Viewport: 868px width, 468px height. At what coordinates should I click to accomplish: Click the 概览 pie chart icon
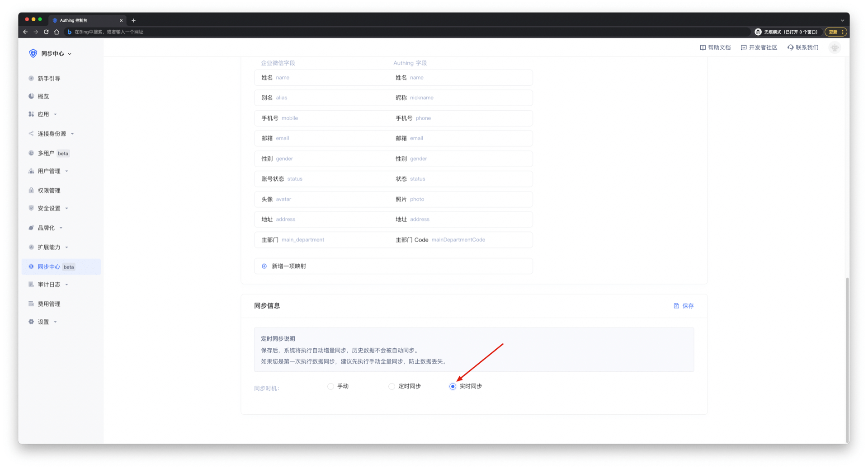pyautogui.click(x=31, y=96)
